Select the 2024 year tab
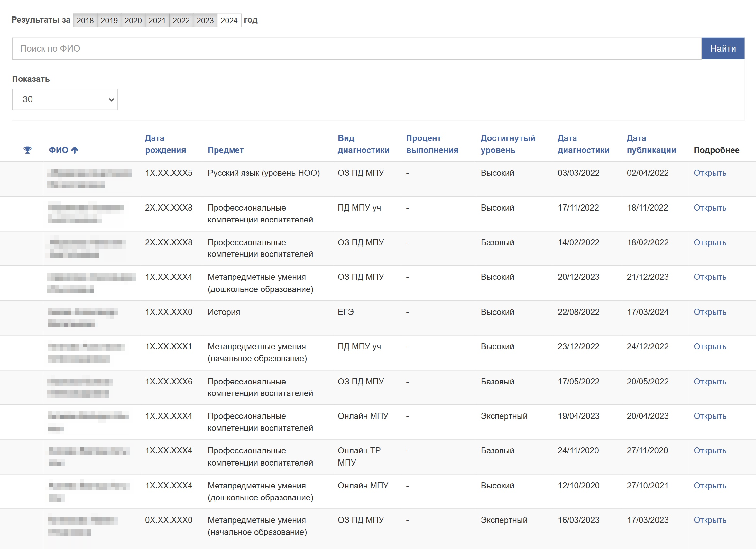The width and height of the screenshot is (756, 549). 229,20
